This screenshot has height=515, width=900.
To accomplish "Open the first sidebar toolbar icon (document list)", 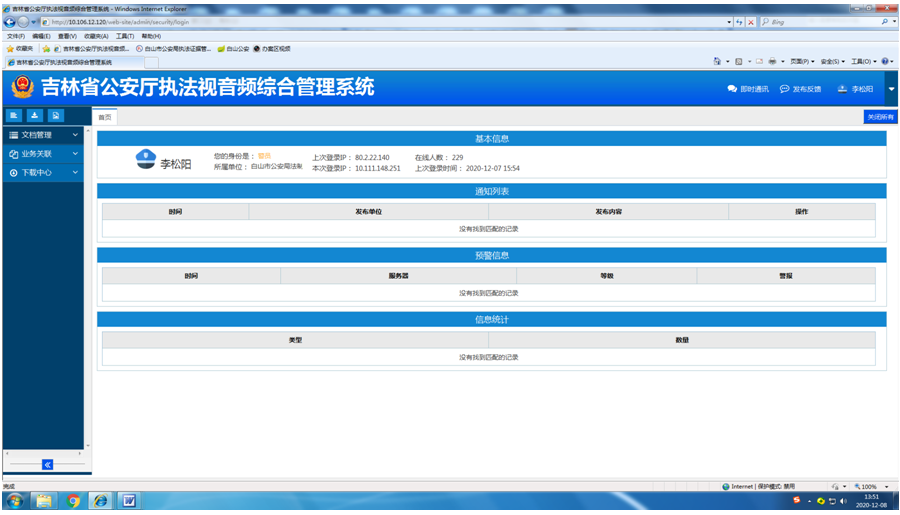I will (14, 115).
